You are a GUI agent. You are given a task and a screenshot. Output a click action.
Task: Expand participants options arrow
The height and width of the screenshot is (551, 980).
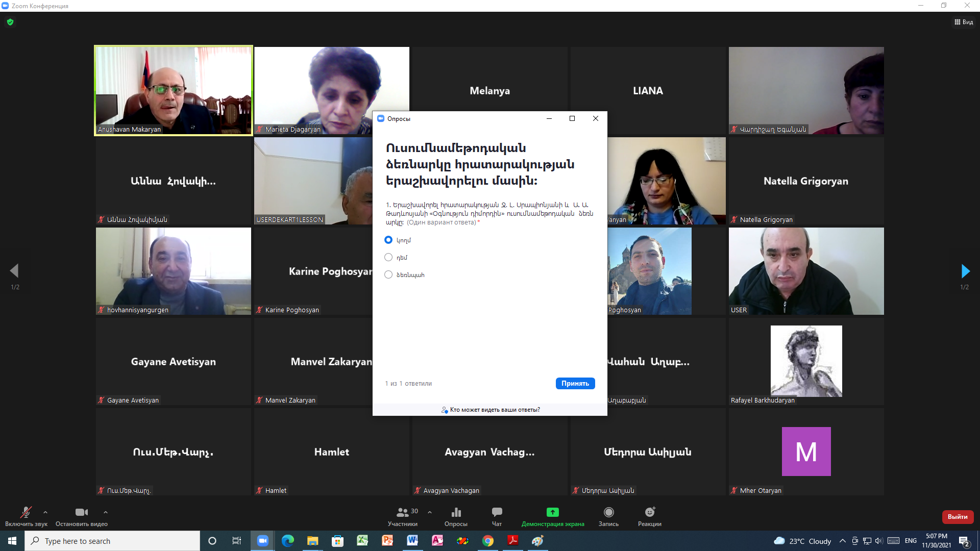[x=430, y=512]
